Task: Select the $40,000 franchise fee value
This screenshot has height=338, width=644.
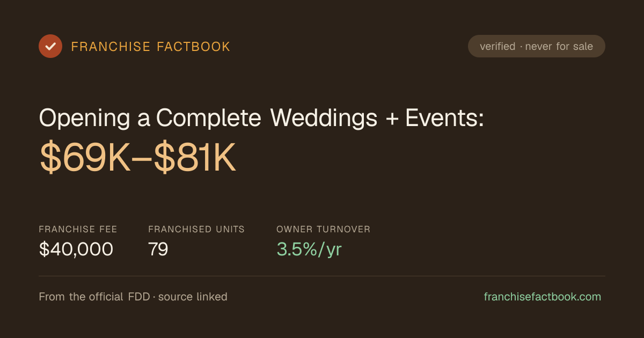Action: coord(76,249)
